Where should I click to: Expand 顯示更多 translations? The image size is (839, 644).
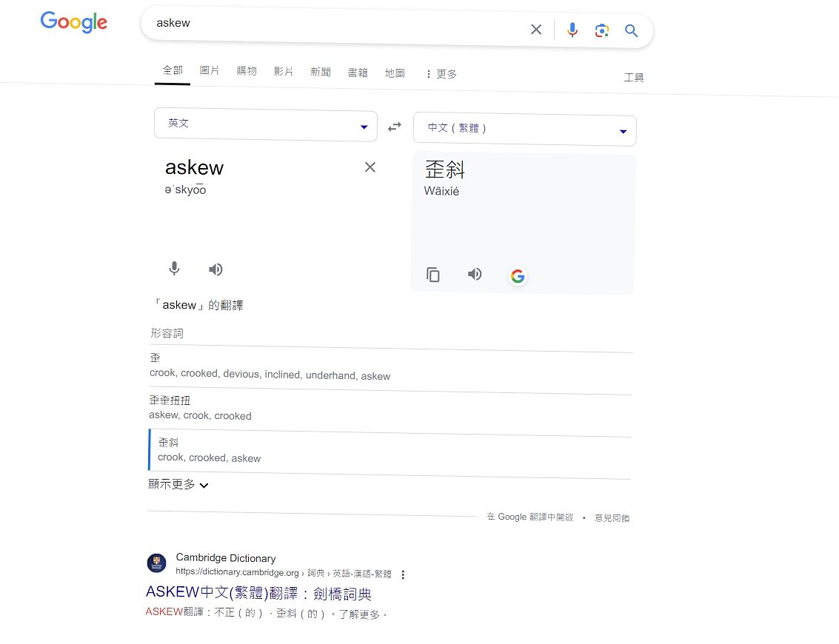click(x=178, y=485)
